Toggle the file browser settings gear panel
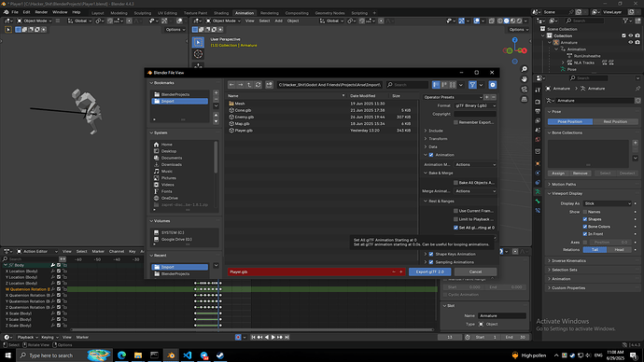 [493, 85]
